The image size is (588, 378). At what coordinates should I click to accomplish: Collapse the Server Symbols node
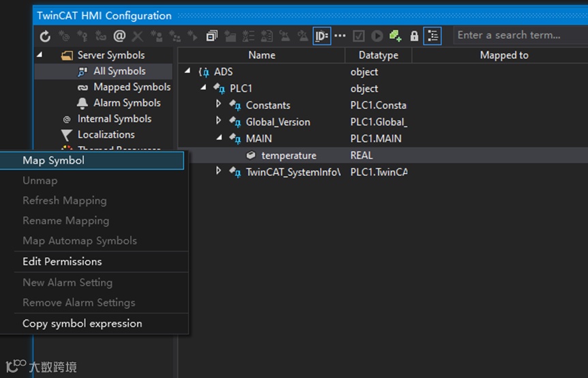40,55
